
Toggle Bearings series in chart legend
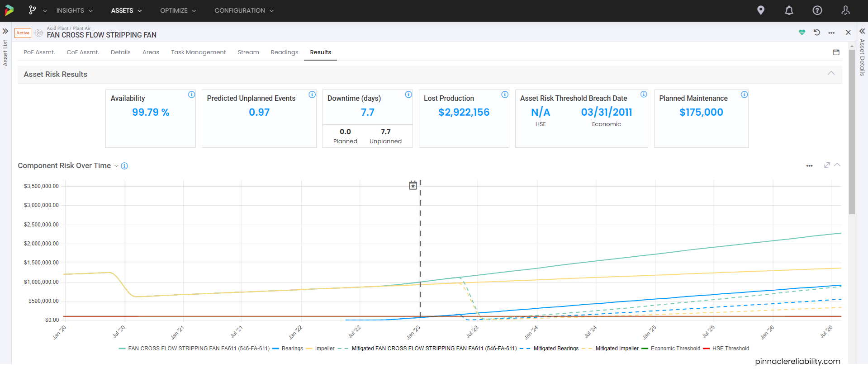pos(292,348)
